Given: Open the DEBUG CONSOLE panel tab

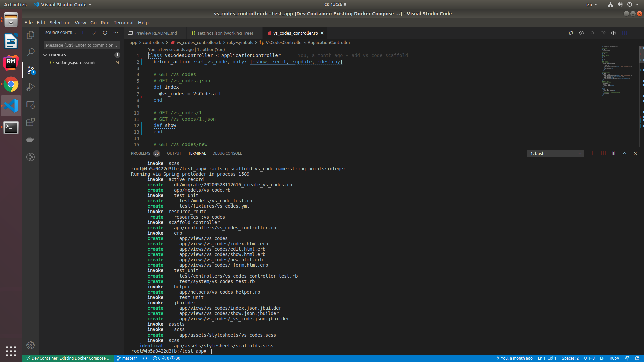Looking at the screenshot, I should point(227,153).
